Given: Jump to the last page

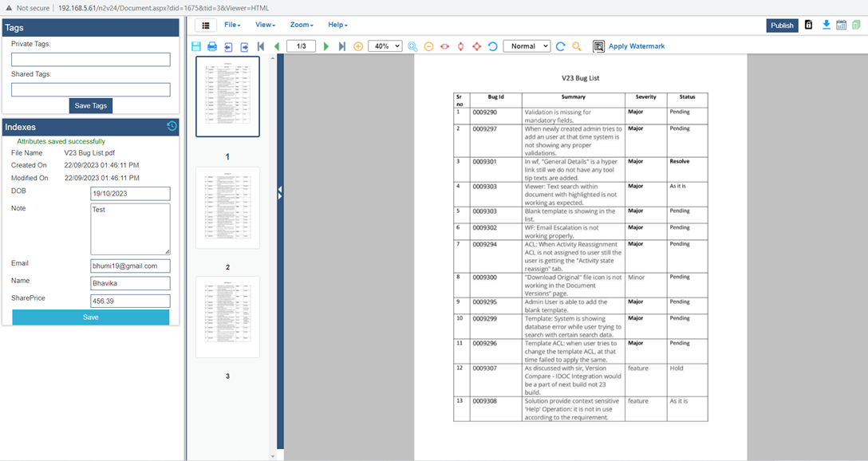Looking at the screenshot, I should click(x=342, y=46).
